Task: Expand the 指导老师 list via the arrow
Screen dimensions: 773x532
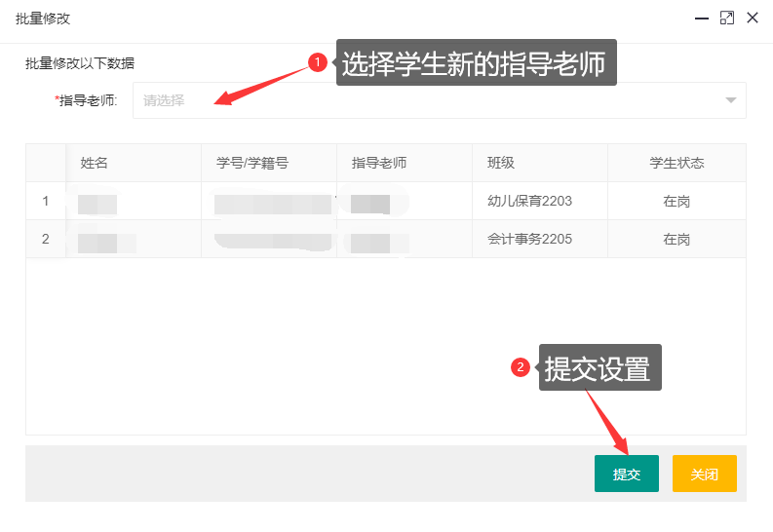Action: click(x=731, y=100)
